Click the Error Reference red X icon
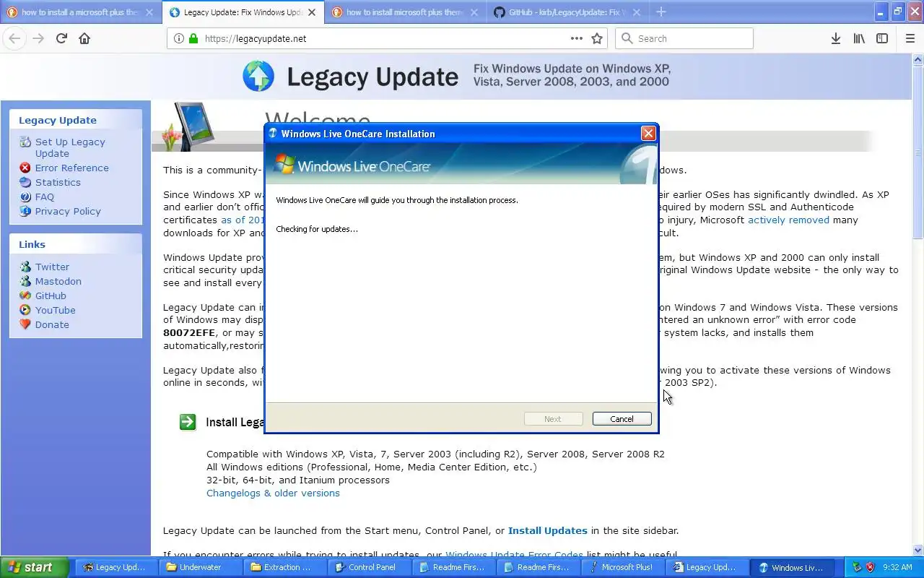Screen dimensions: 924x578 (25, 168)
